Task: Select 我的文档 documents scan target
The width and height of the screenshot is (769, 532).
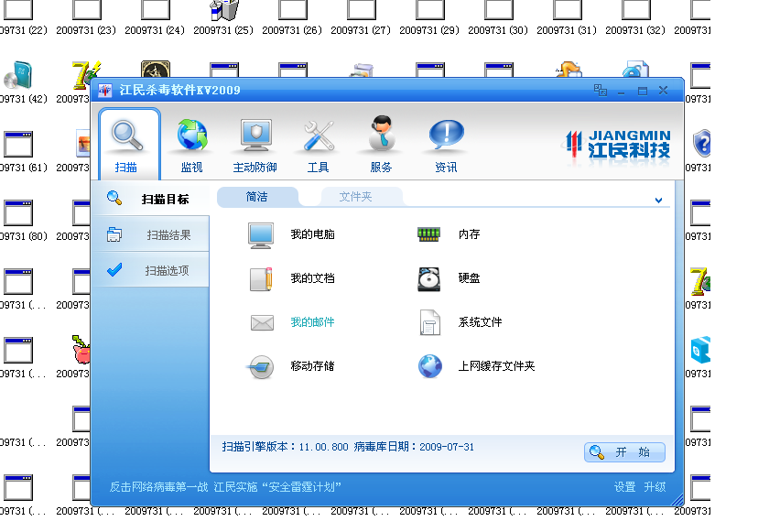Action: [261, 279]
